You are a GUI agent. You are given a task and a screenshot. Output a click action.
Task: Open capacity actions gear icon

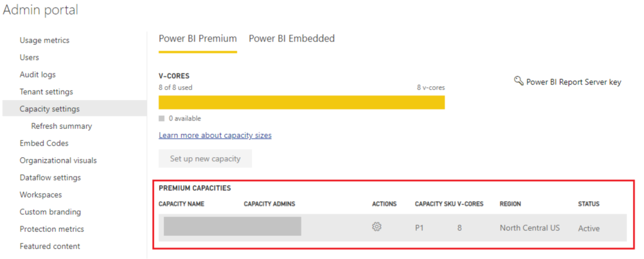(377, 226)
